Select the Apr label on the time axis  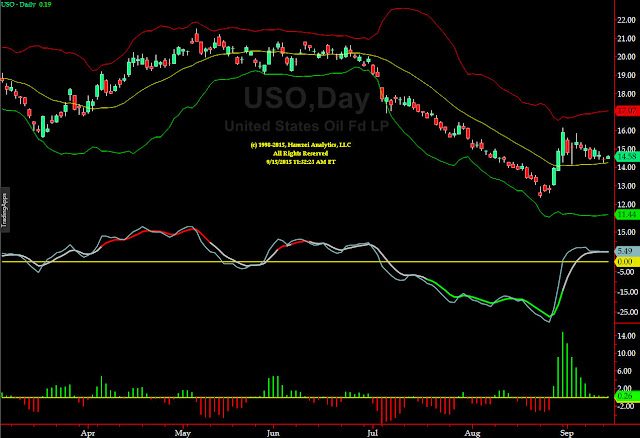pyautogui.click(x=87, y=433)
